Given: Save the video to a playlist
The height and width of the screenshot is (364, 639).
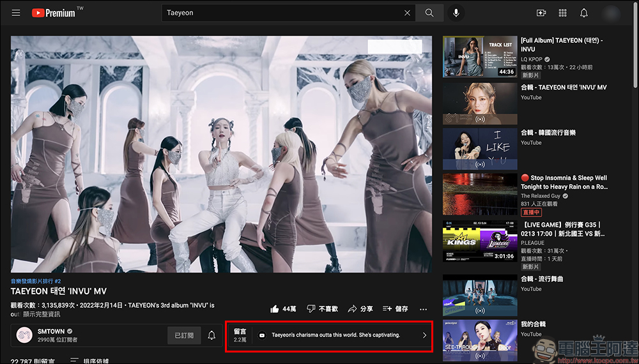Looking at the screenshot, I should [x=395, y=308].
